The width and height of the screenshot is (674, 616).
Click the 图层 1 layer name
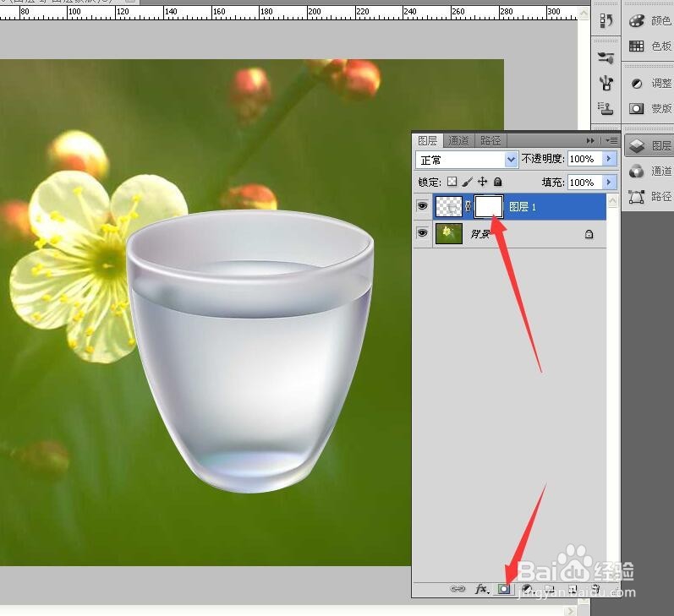tap(523, 207)
